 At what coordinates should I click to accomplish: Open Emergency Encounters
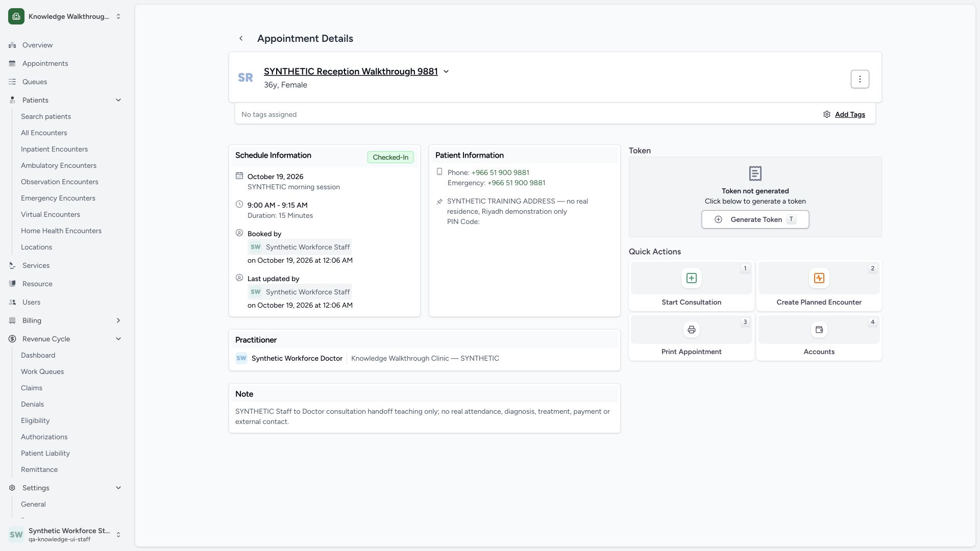(x=58, y=198)
